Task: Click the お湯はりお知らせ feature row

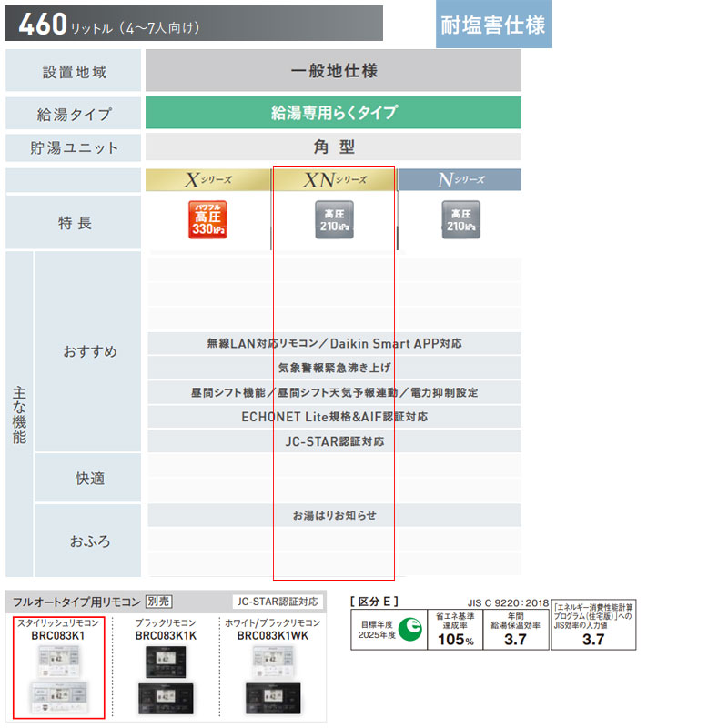Action: (x=334, y=515)
